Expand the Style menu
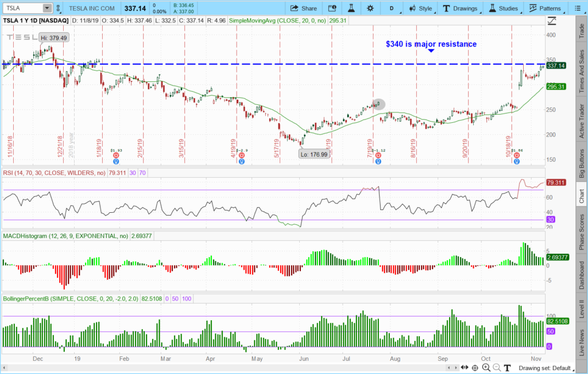This screenshot has width=588, height=374. coord(421,8)
